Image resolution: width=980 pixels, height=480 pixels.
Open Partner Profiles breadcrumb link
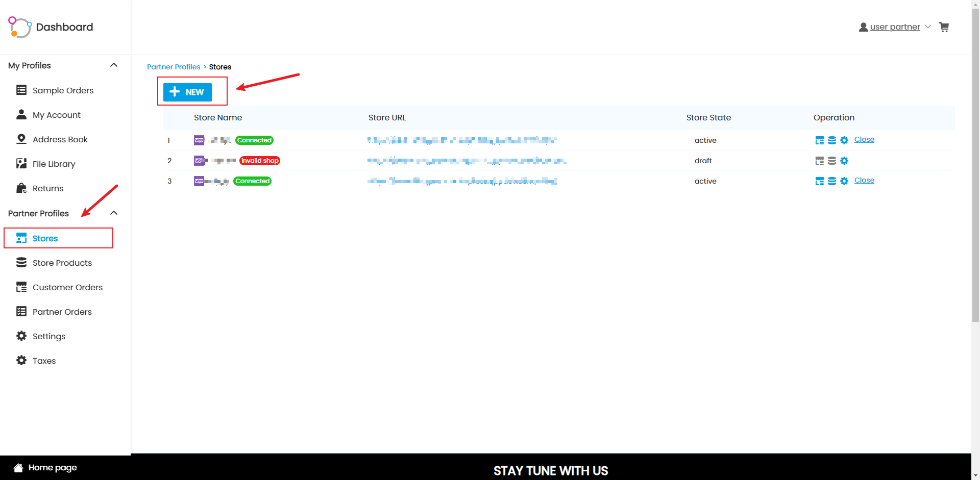tap(174, 67)
